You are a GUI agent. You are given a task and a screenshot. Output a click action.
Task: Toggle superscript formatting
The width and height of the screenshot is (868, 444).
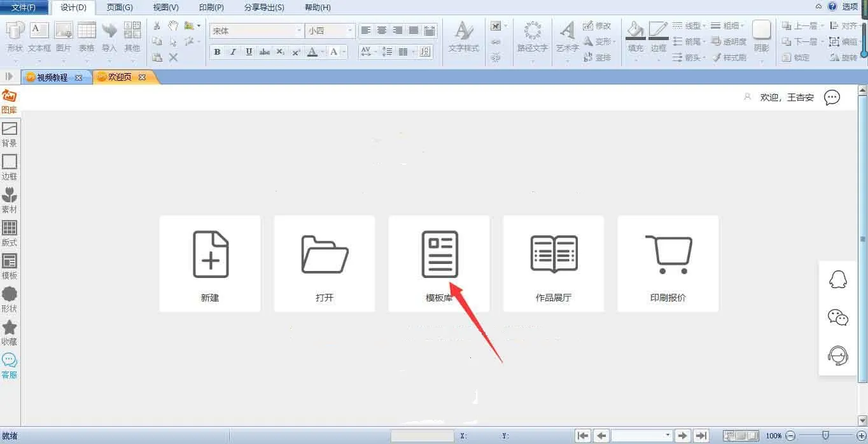click(x=296, y=52)
